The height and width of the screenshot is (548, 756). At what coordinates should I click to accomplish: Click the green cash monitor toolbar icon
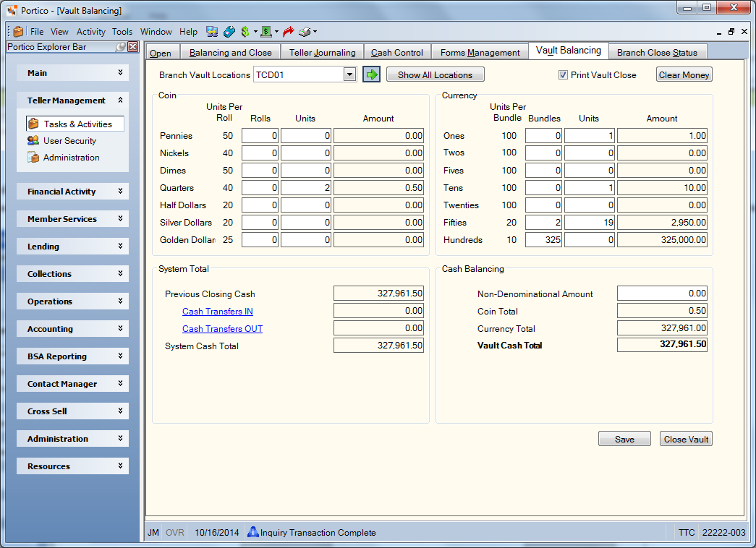tap(266, 32)
